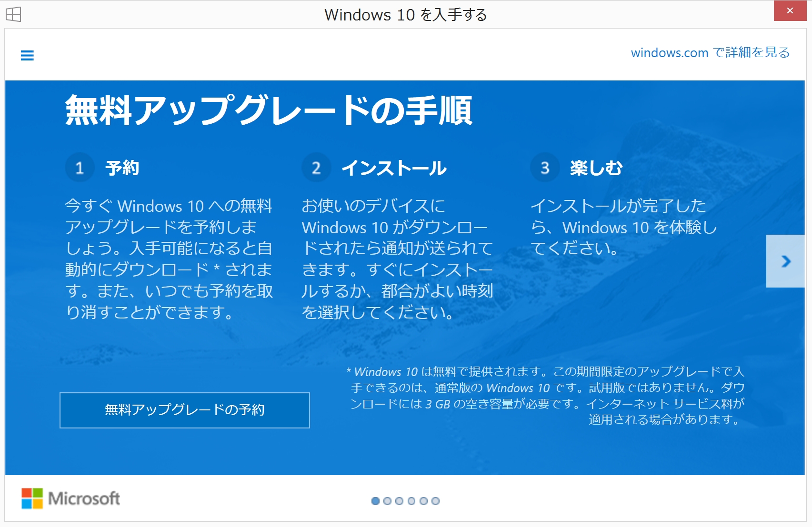The height and width of the screenshot is (527, 812).
Task: Select the fifth carousel dot
Action: 424,500
